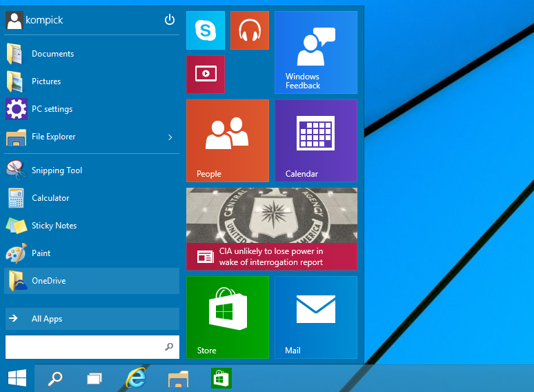Launch the Snipping Tool
The width and height of the screenshot is (534, 392).
(92, 170)
